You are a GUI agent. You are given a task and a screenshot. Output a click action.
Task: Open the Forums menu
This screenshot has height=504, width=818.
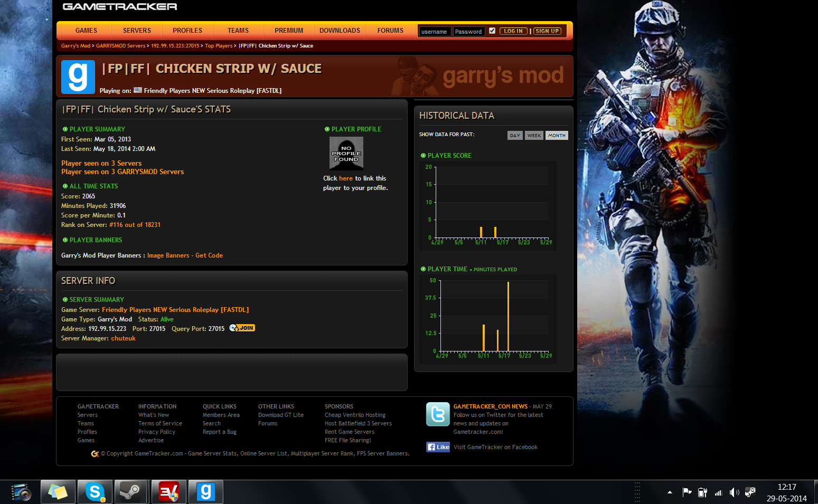coord(390,31)
